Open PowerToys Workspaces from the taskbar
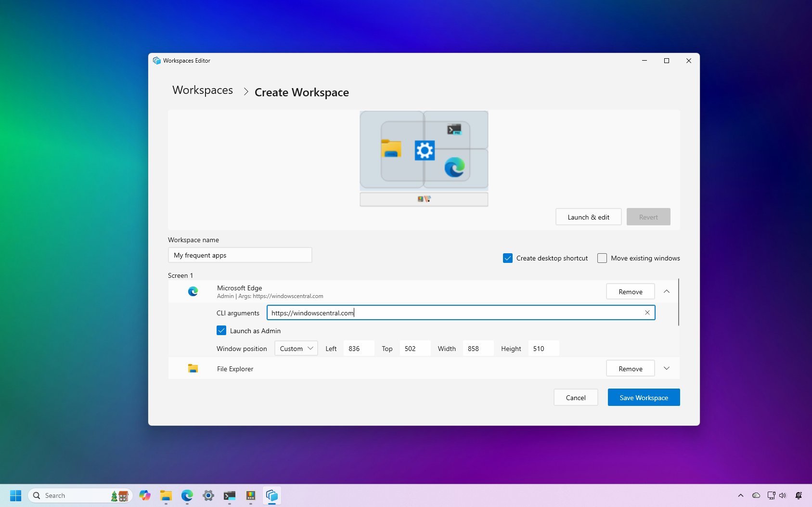Image resolution: width=812 pixels, height=507 pixels. 271,495
